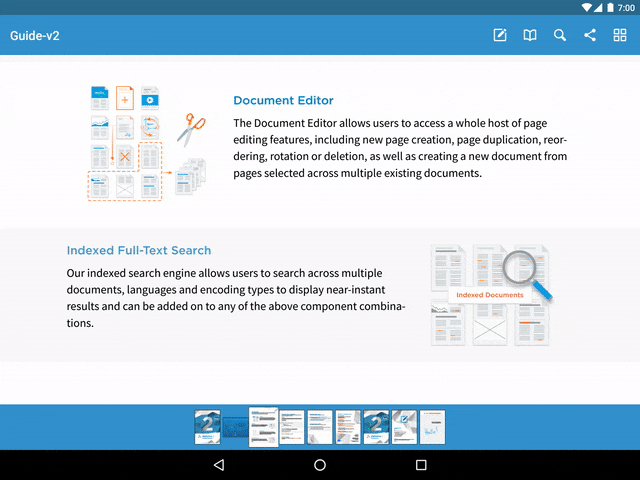Viewport: 640px width, 480px height.
Task: Go to the last thumbnail with signature
Action: coord(432,427)
